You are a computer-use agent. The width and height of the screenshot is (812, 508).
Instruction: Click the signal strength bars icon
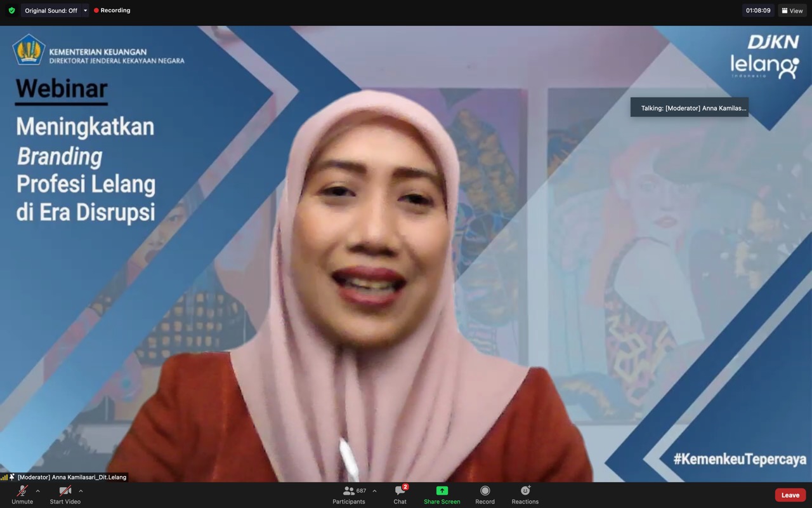pyautogui.click(x=4, y=477)
